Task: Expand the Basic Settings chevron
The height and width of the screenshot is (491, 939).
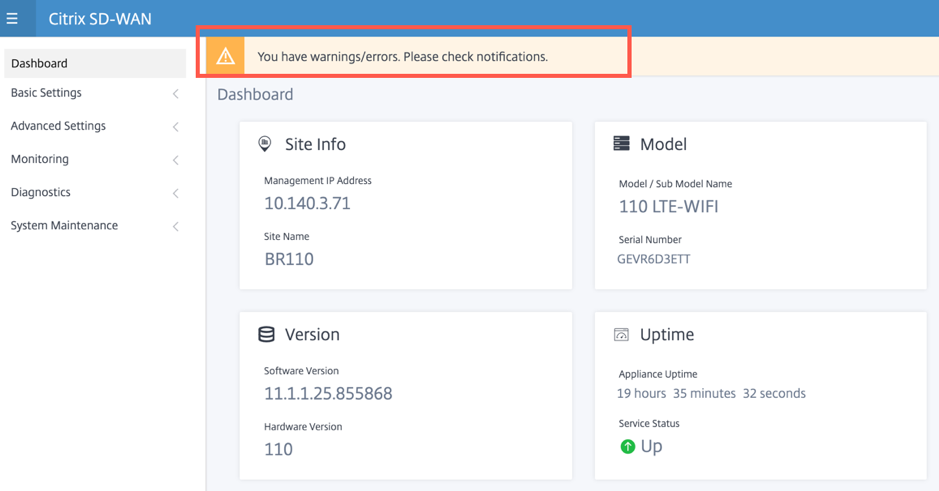Action: 175,93
